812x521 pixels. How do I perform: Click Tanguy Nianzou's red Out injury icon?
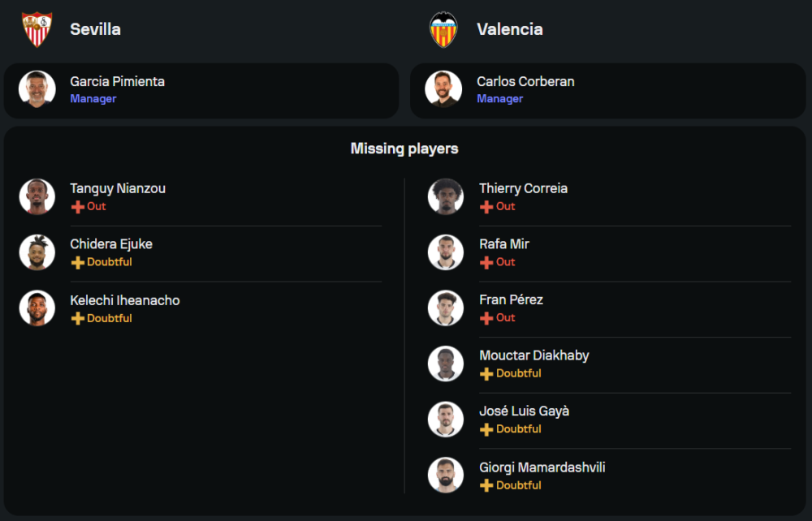(x=78, y=207)
